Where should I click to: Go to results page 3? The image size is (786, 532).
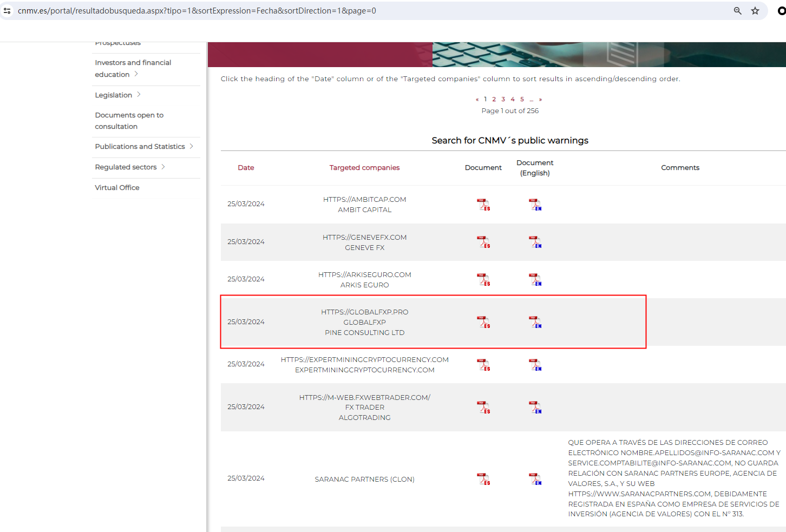503,100
